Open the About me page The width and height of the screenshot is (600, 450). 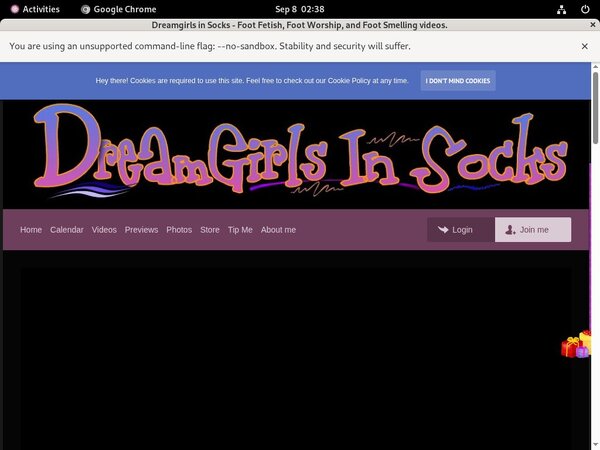point(278,230)
